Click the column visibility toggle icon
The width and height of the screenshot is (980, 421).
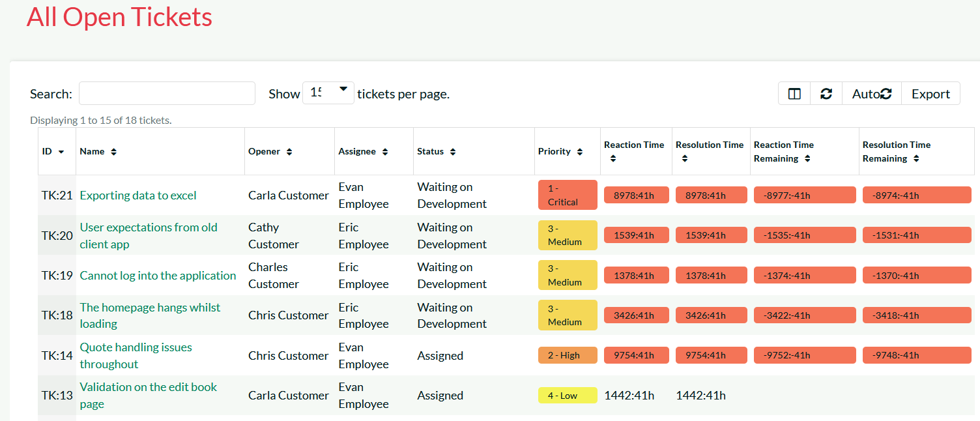tap(794, 94)
